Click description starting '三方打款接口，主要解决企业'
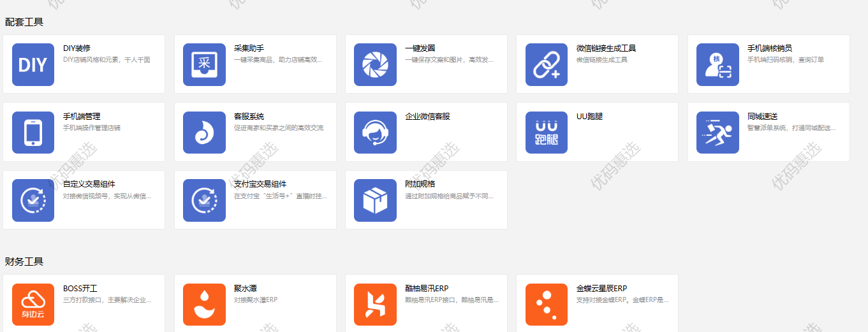868x332 pixels. click(x=107, y=300)
